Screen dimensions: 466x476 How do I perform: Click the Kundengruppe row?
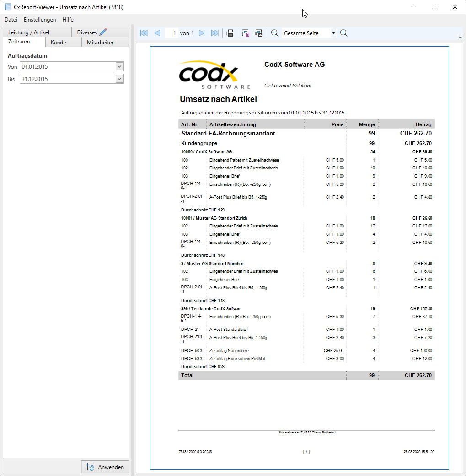click(x=306, y=143)
